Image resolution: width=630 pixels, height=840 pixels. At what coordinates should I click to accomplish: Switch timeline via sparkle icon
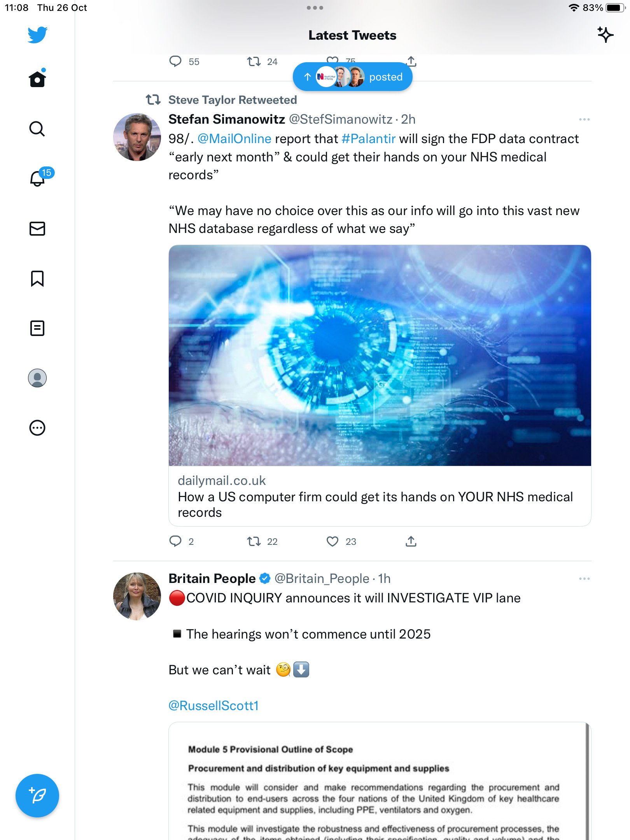click(605, 35)
